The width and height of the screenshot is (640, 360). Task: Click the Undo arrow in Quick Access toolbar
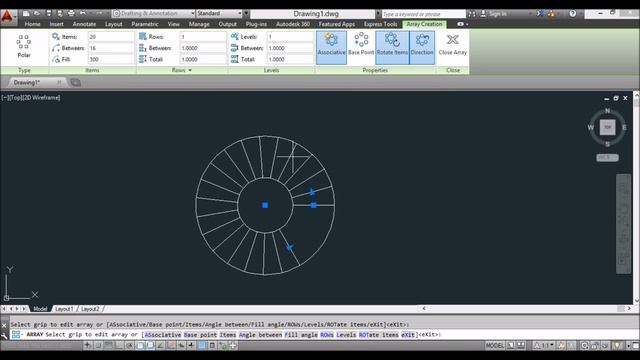pyautogui.click(x=82, y=13)
